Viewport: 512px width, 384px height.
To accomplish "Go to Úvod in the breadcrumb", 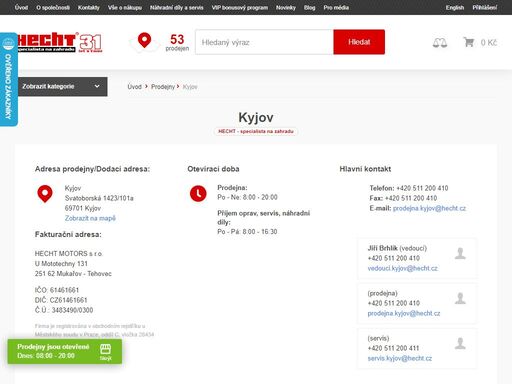I will coord(134,87).
